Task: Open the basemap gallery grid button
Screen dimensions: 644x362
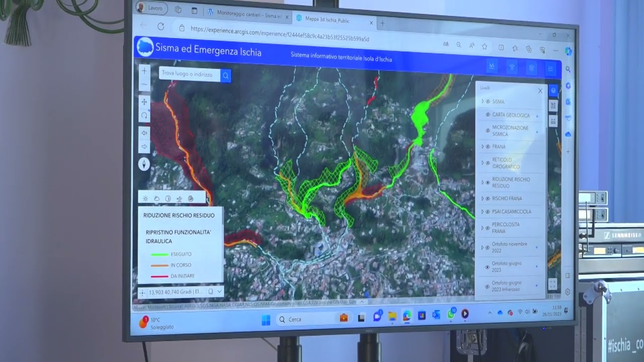Action: [x=553, y=106]
